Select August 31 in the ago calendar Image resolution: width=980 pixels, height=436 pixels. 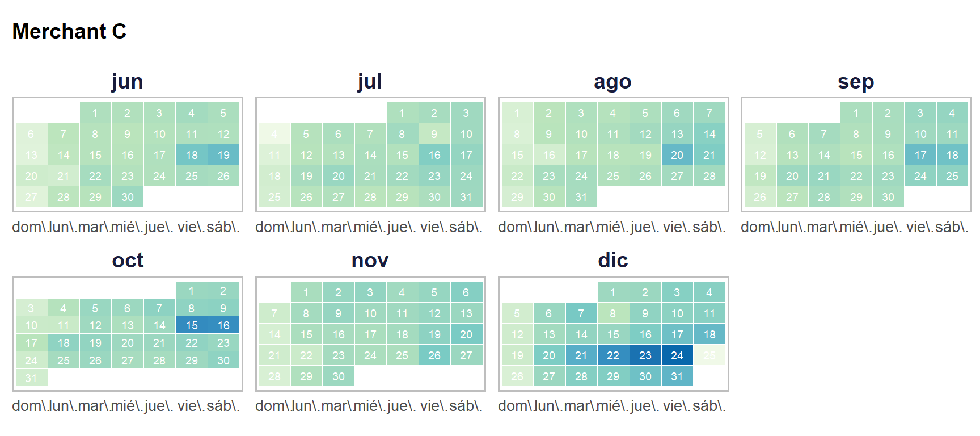pyautogui.click(x=581, y=197)
